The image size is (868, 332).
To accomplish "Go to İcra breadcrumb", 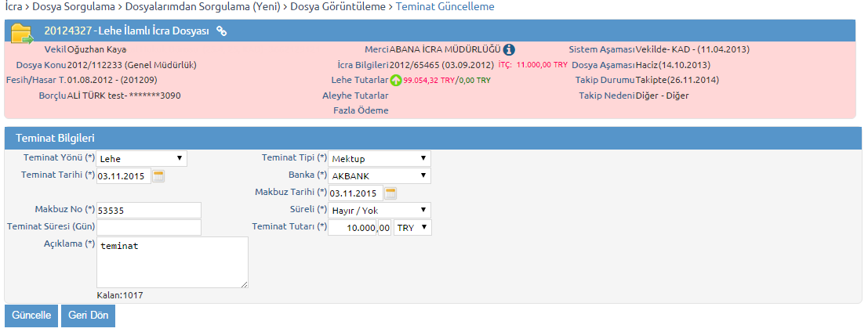I will [13, 6].
